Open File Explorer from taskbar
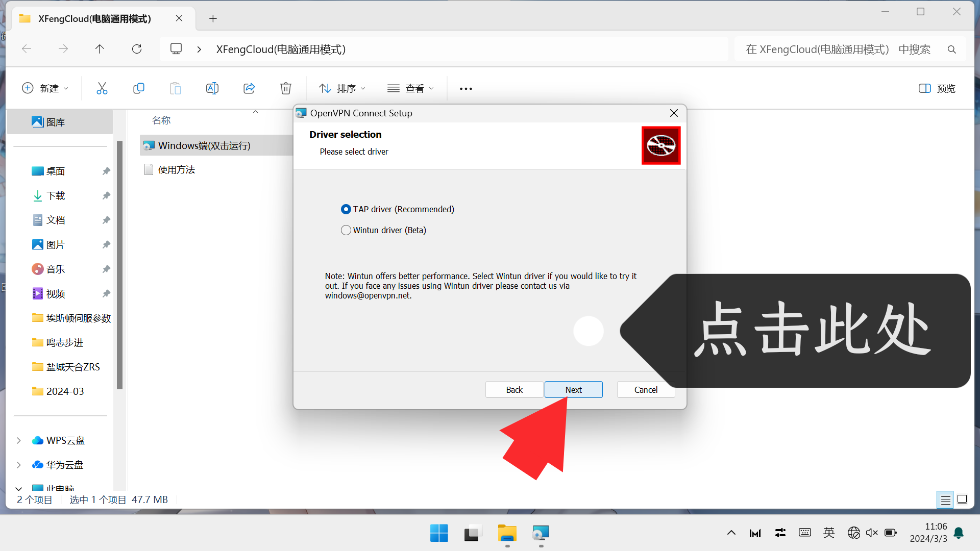This screenshot has height=551, width=980. (x=507, y=533)
